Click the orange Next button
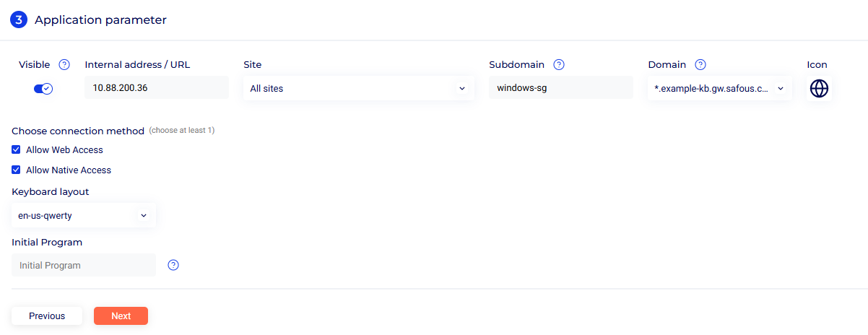 121,316
